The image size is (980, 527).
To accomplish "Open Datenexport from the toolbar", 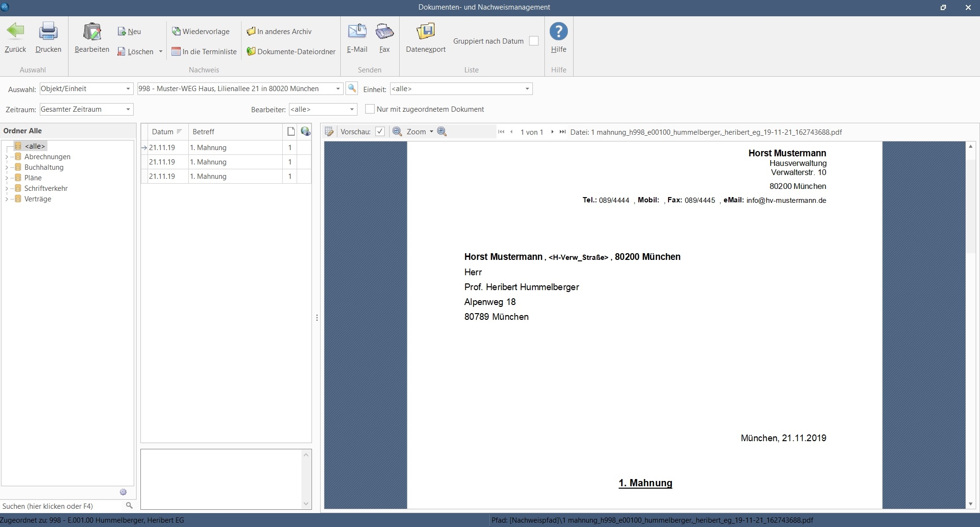I will 425,32.
